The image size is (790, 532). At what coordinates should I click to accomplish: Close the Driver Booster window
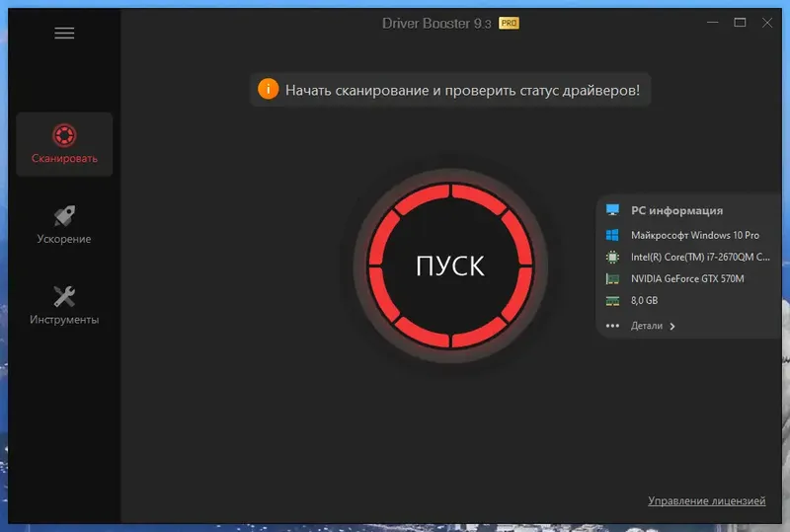point(767,23)
